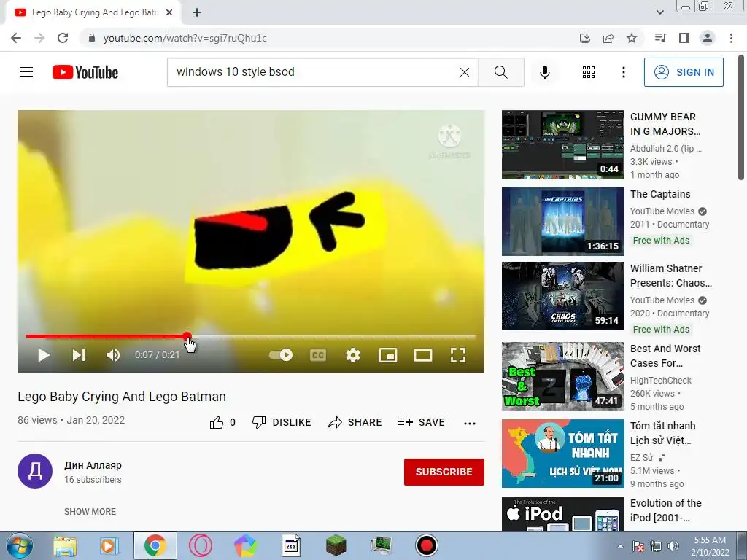The image size is (747, 560).
Task: Open William Shatner Presents Chaos video title
Action: point(671,276)
